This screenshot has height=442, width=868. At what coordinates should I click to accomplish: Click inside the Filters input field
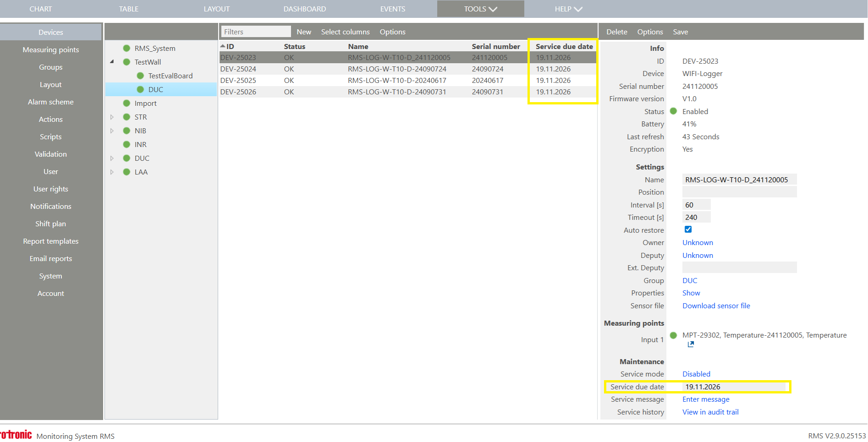(255, 31)
